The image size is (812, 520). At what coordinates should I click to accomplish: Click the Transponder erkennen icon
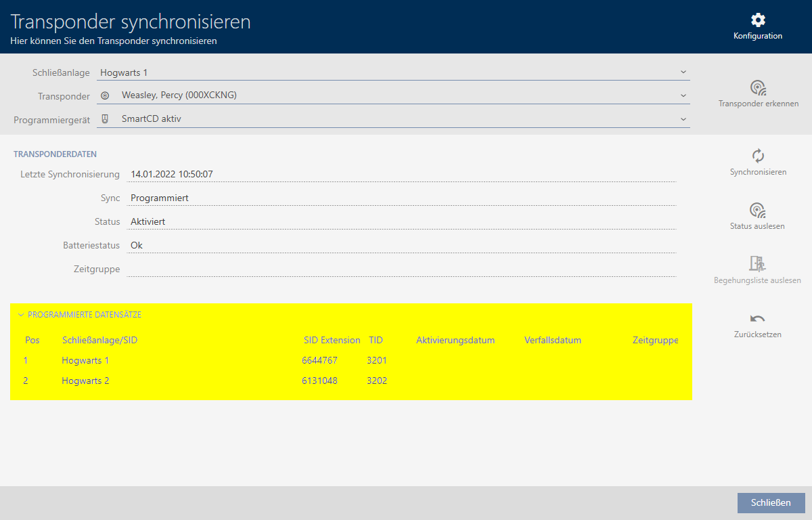(x=758, y=88)
